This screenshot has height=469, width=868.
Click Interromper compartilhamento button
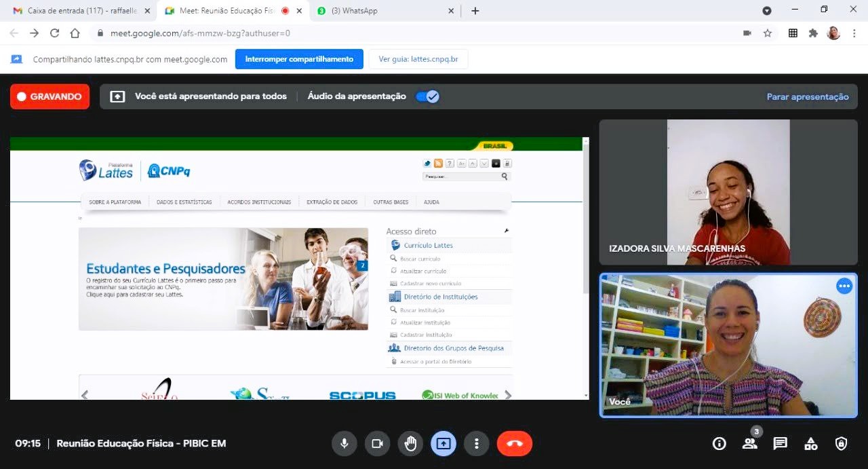[x=299, y=59]
